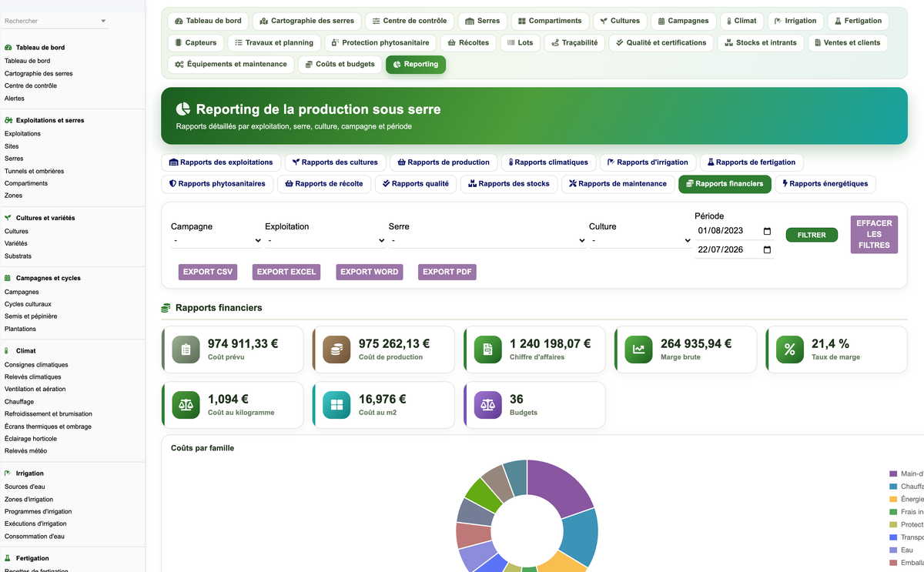Image resolution: width=924 pixels, height=572 pixels.
Task: Open Campagne filter dropdown
Action: [216, 241]
